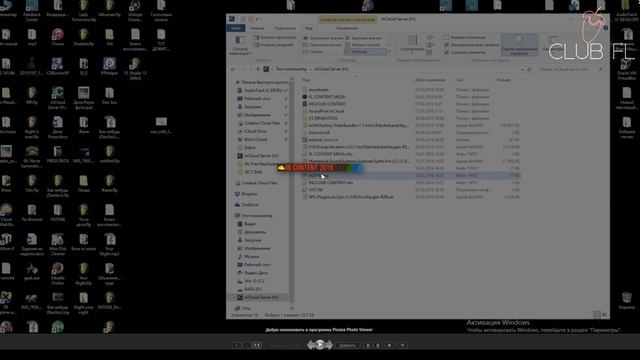Open the DATA (D:) drive in navigation pane
The image size is (640, 360).
tap(253, 289)
